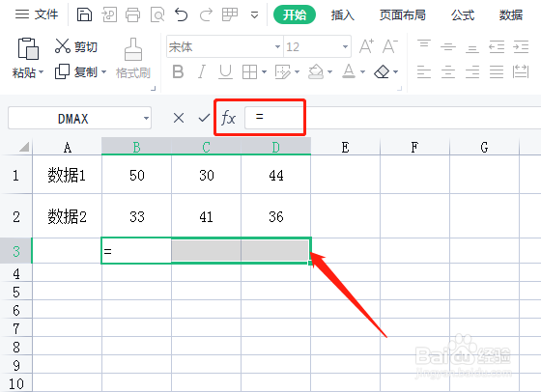The width and height of the screenshot is (541, 392).
Task: Click the Redo arrow icon
Action: pyautogui.click(x=206, y=14)
